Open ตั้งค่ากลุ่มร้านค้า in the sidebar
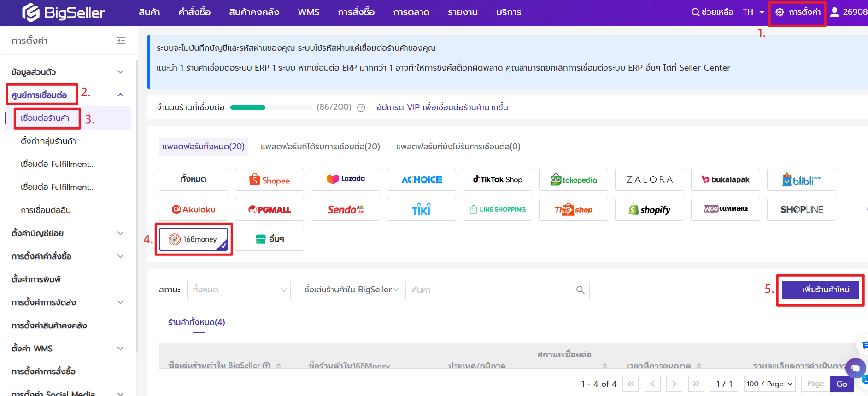 [x=48, y=141]
